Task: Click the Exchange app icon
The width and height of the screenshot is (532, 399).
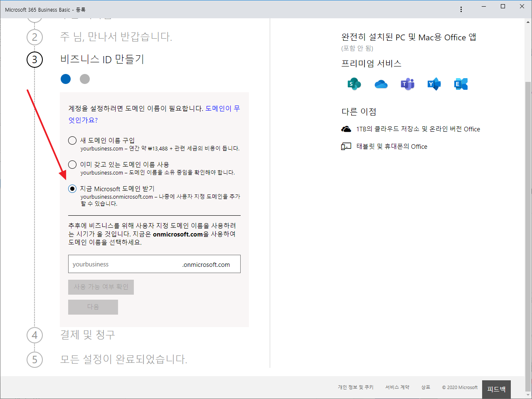Action: [461, 84]
